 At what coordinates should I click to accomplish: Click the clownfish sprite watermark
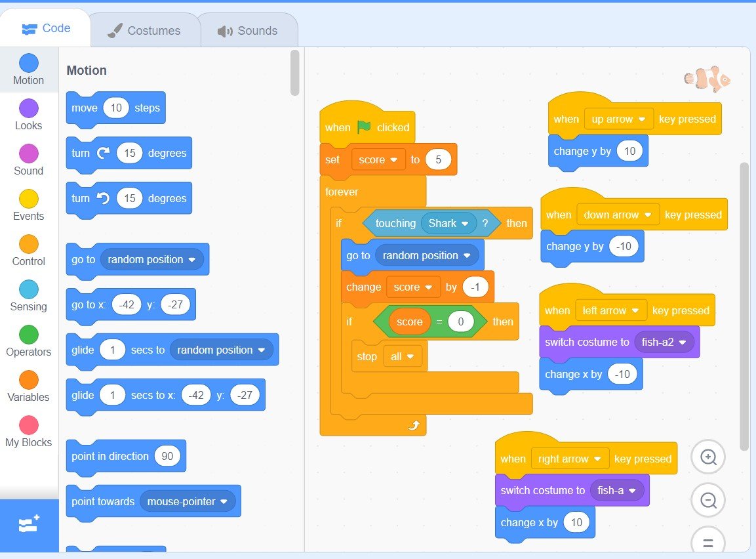pyautogui.click(x=707, y=79)
